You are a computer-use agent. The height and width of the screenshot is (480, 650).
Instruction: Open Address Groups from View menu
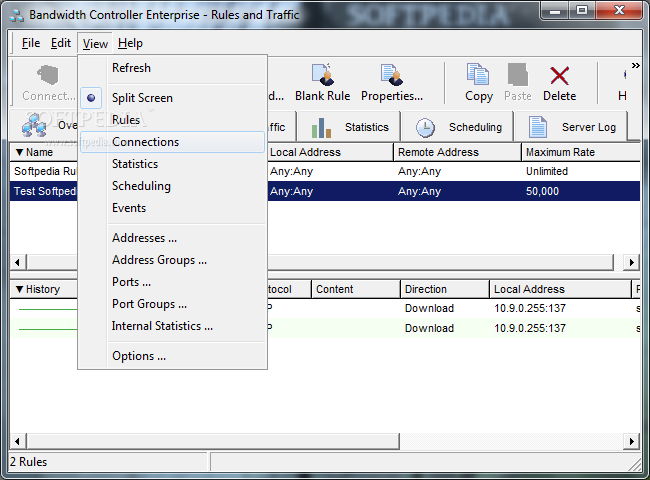click(172, 260)
